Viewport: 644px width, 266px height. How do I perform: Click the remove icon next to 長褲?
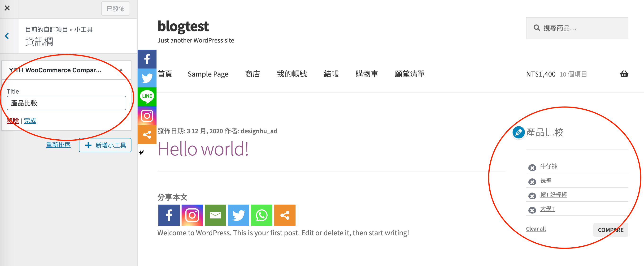[x=531, y=181]
